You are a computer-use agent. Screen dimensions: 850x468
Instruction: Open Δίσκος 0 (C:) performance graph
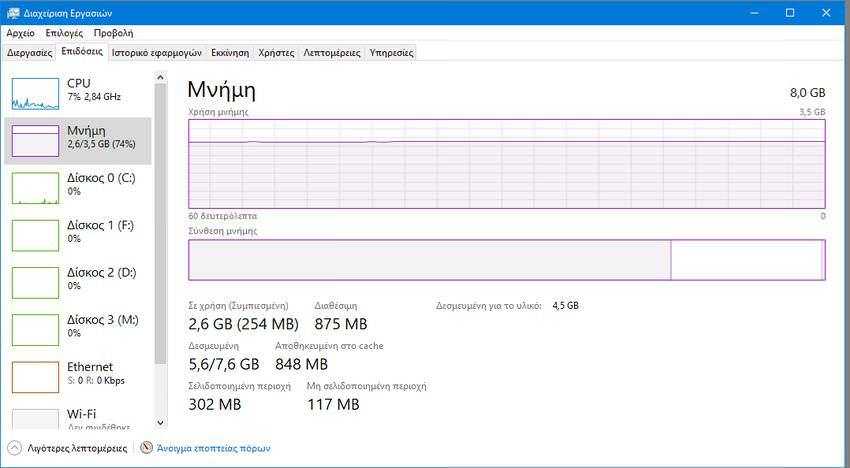[35, 187]
